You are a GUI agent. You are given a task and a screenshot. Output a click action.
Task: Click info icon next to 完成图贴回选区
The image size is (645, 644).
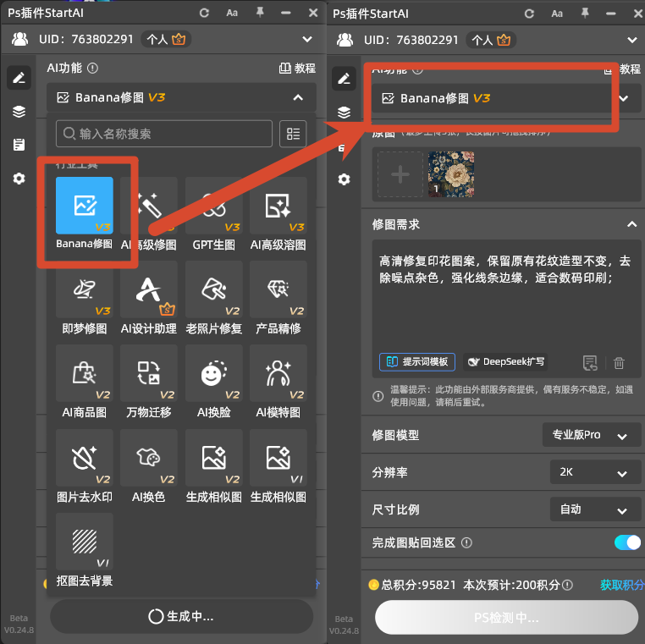[x=466, y=542]
